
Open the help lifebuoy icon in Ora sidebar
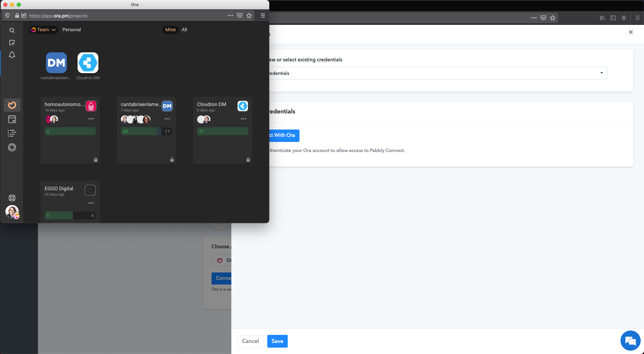[x=12, y=198]
